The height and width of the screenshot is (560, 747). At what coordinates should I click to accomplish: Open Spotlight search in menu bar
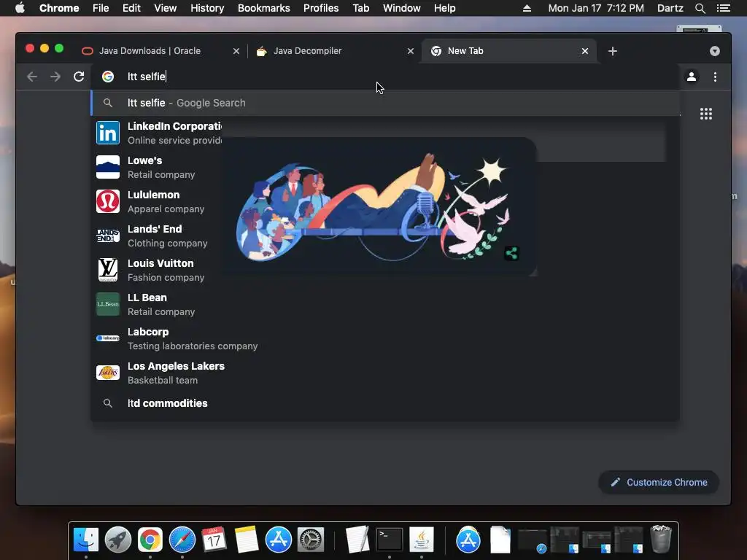pos(700,8)
